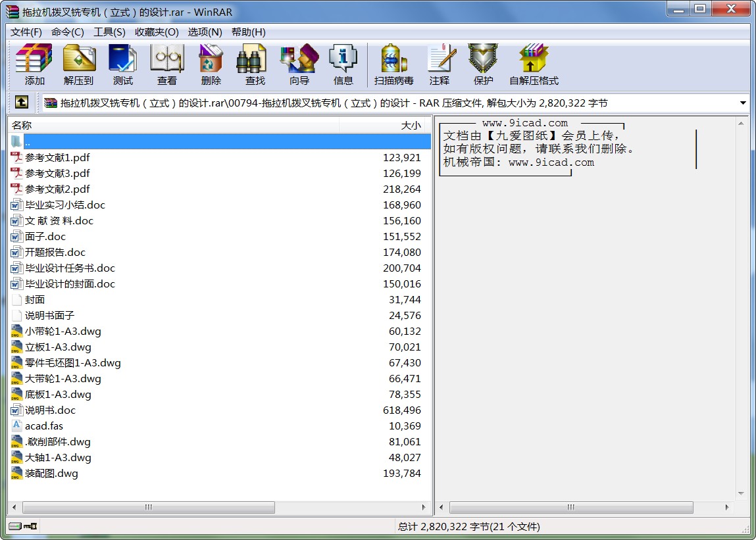756x540 pixels.
Task: Click comment pane scroll down arrow
Action: click(741, 493)
